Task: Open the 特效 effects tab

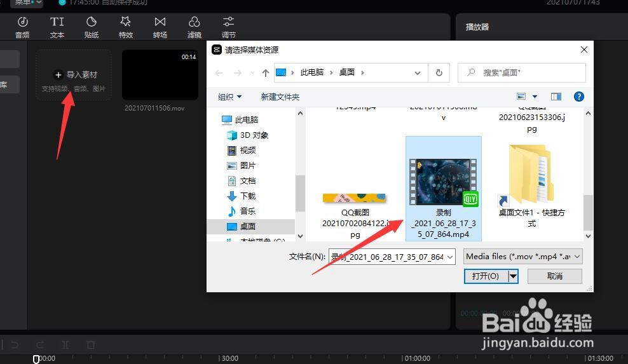Action: pyautogui.click(x=125, y=27)
